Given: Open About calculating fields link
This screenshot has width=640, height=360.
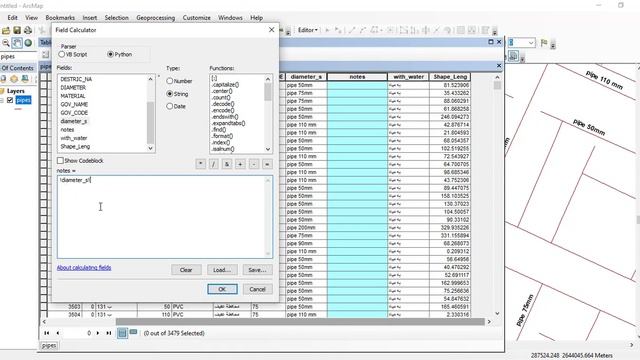Looking at the screenshot, I should click(x=84, y=268).
